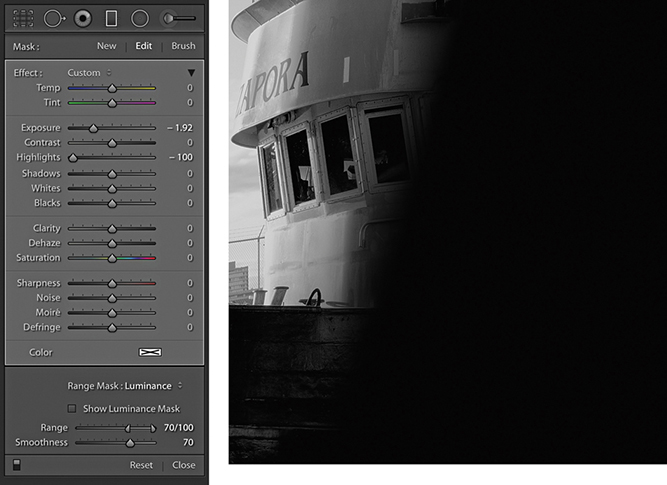Select the Spot Removal tool
The image size is (667, 485).
coord(54,19)
